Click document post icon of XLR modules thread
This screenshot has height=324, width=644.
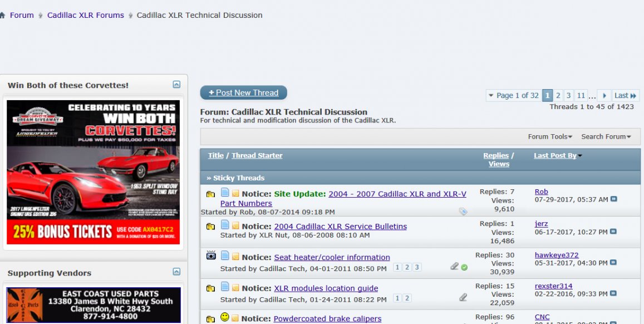pyautogui.click(x=225, y=286)
